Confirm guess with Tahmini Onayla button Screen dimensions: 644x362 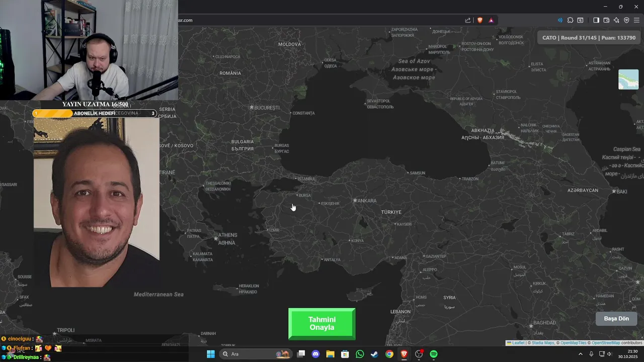[322, 324]
